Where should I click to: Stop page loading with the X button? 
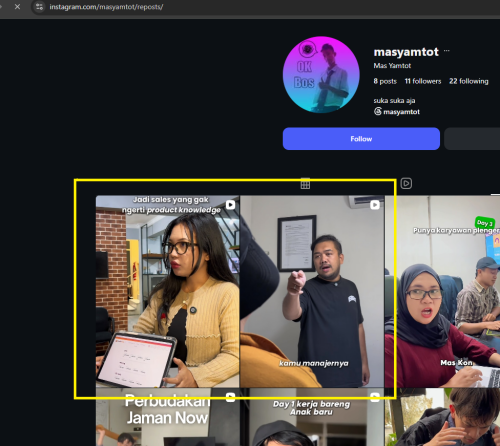click(17, 7)
